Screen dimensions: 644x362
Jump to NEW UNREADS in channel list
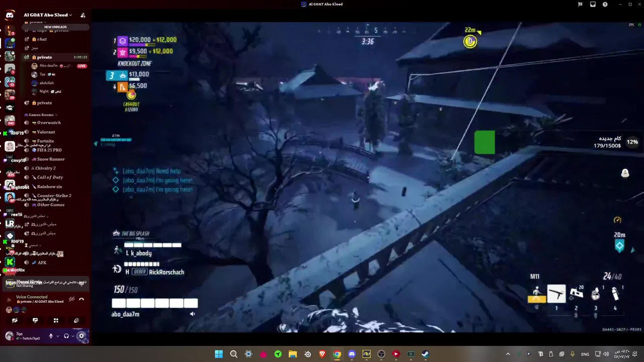[x=55, y=27]
